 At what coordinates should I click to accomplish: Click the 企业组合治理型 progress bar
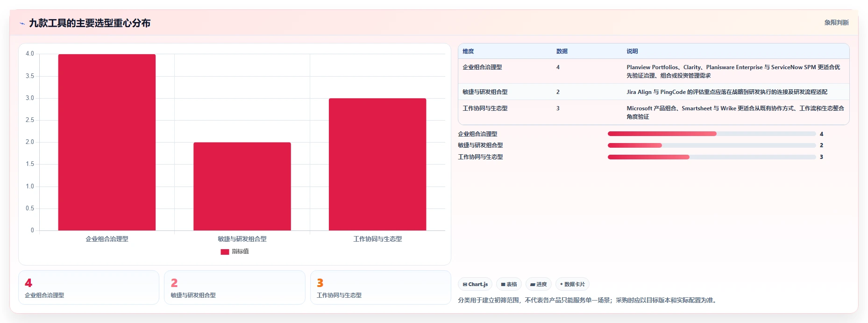[x=711, y=134]
